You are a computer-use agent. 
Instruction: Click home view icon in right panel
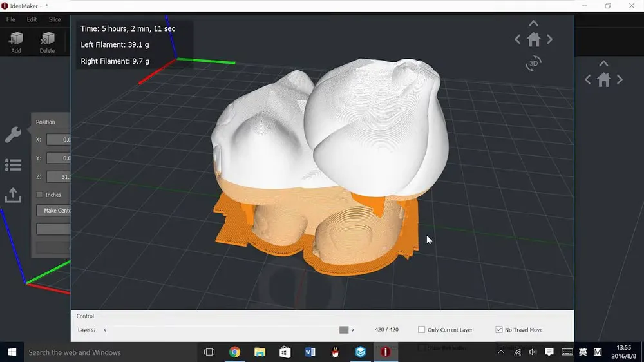(x=603, y=80)
